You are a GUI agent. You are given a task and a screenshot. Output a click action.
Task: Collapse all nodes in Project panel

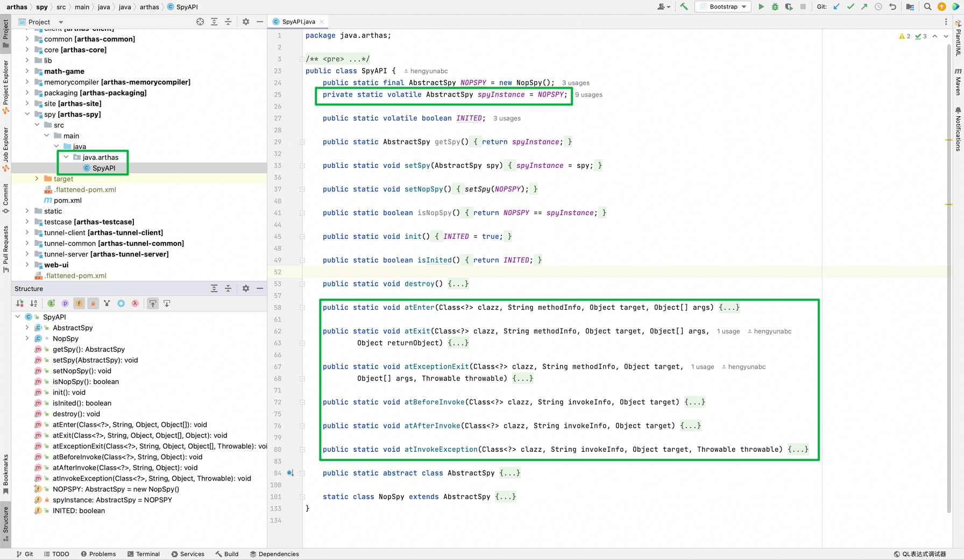tap(228, 22)
